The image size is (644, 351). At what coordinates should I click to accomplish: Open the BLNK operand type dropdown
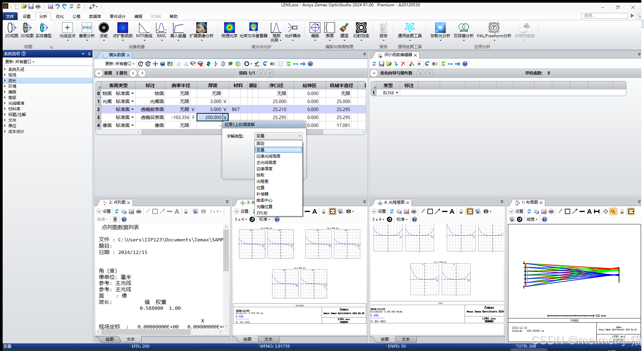(x=397, y=93)
